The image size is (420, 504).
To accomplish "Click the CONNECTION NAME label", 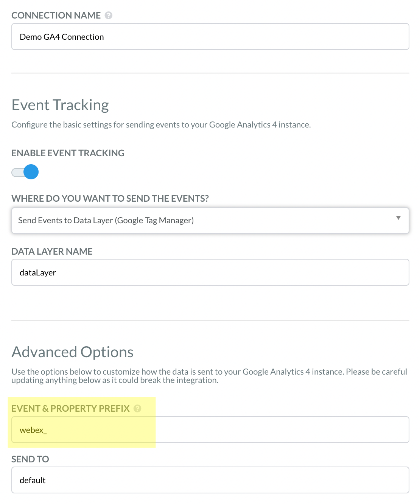I will tap(56, 16).
